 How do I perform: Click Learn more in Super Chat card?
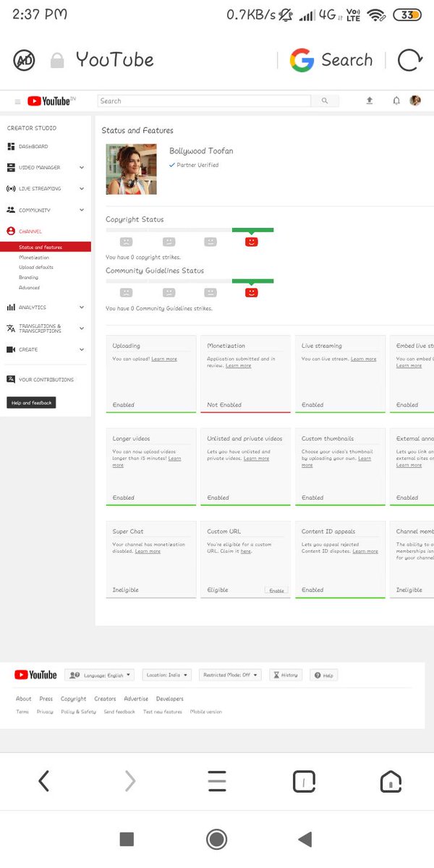coord(148,551)
